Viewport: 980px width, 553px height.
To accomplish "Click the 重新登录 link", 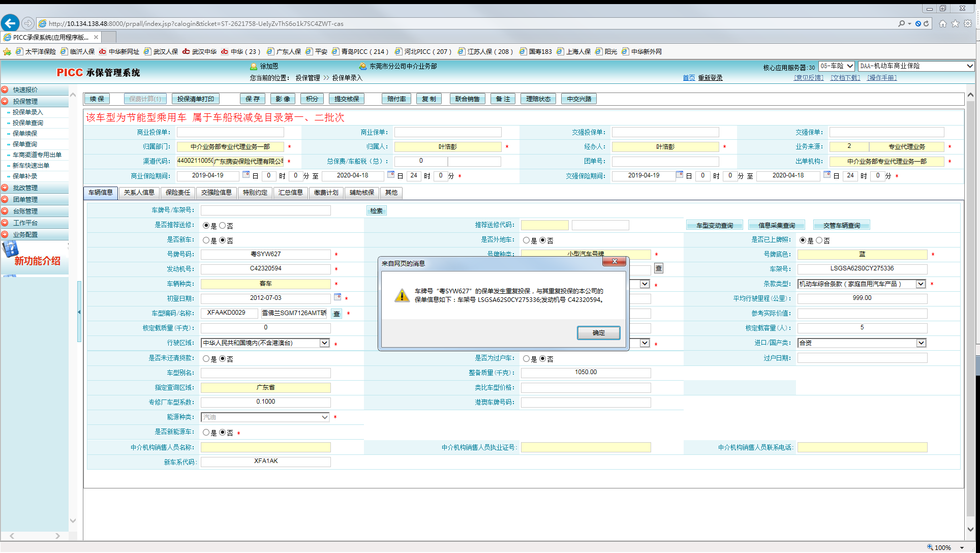I will point(710,78).
